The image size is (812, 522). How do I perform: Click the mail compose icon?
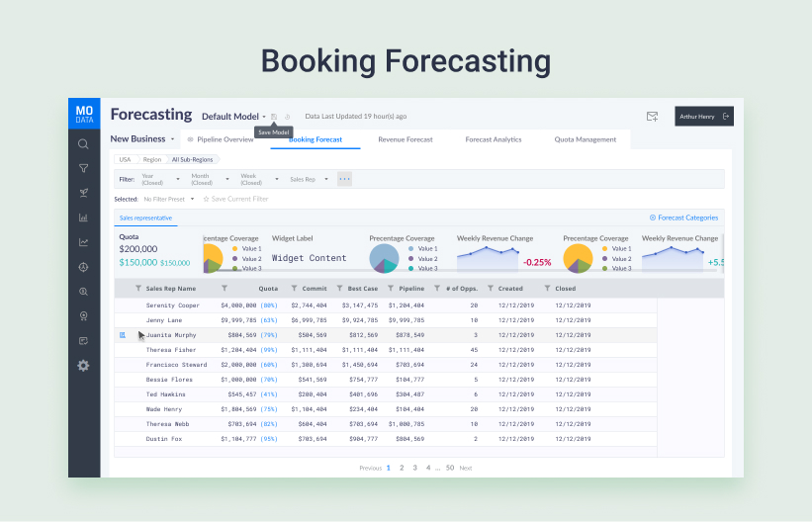point(652,117)
